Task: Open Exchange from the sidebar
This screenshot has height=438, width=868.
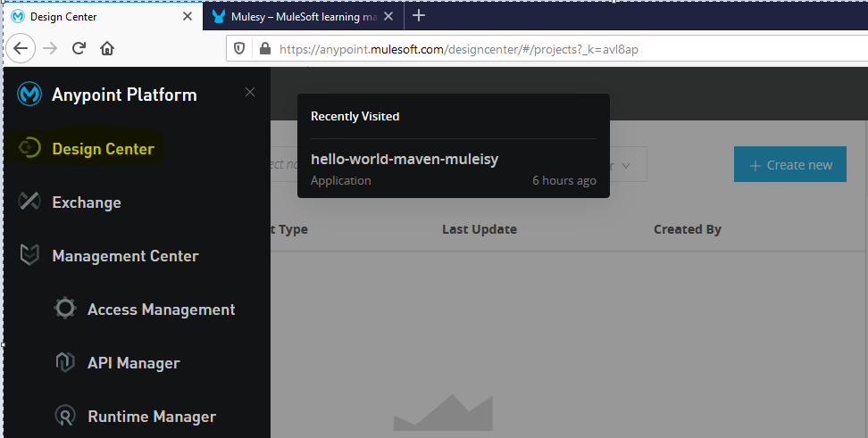Action: (87, 202)
